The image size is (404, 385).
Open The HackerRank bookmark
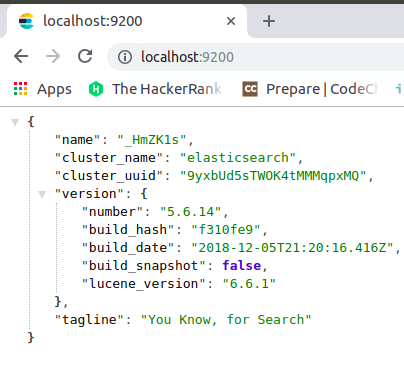pos(155,89)
